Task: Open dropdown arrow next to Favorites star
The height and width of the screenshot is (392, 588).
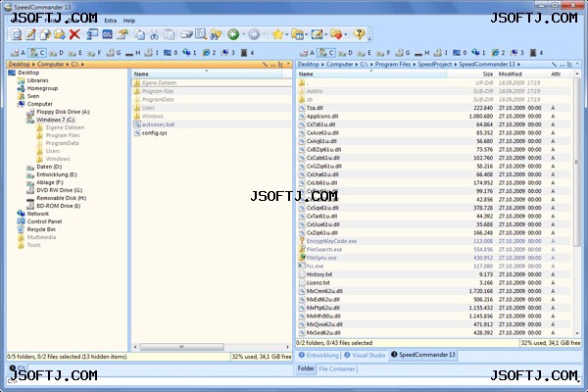Action: click(287, 34)
